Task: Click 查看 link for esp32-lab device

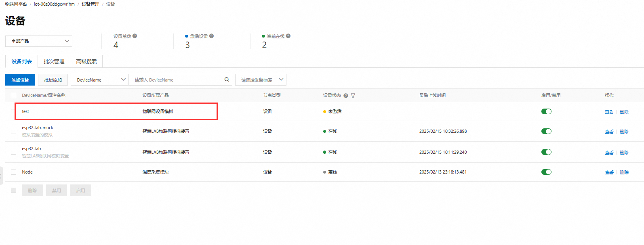Action: tap(609, 153)
